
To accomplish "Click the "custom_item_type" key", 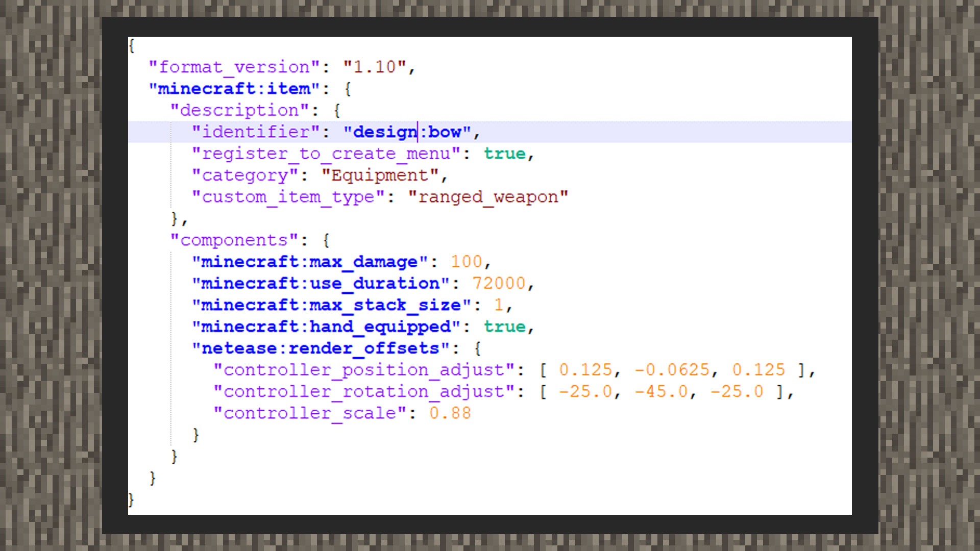I will click(x=288, y=197).
